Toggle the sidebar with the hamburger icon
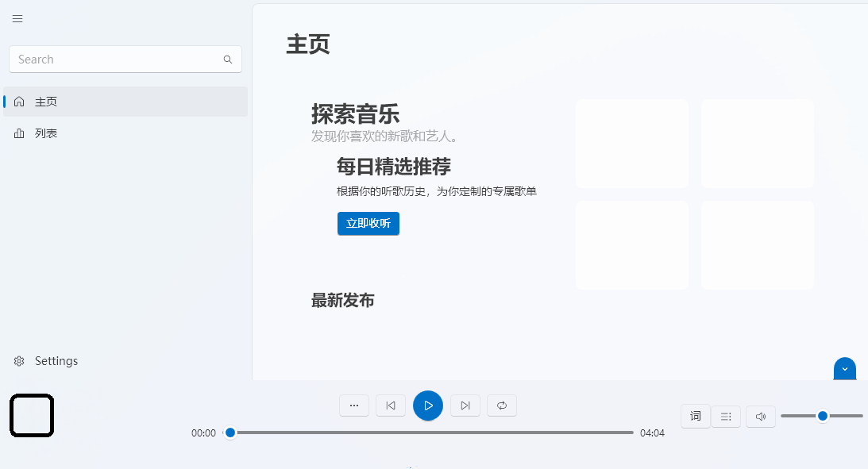Viewport: 868px width, 469px height. click(17, 18)
